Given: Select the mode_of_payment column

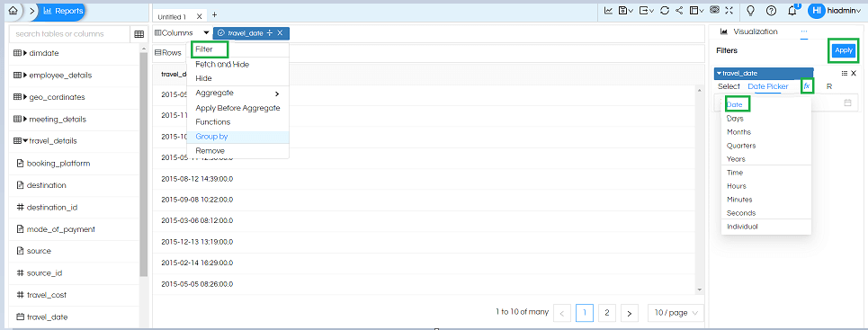Looking at the screenshot, I should [x=61, y=228].
